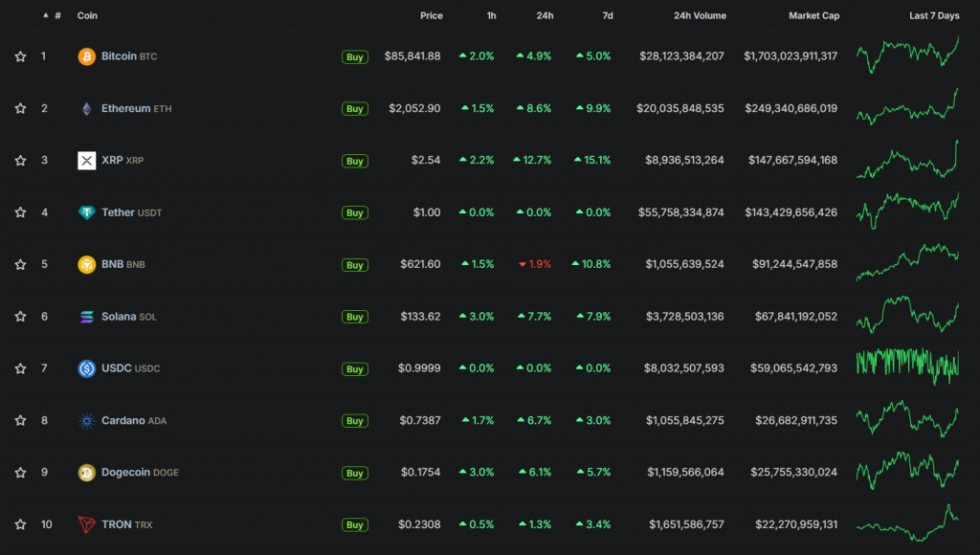This screenshot has width=980, height=555.
Task: Toggle the star next to XRP
Action: pos(21,161)
